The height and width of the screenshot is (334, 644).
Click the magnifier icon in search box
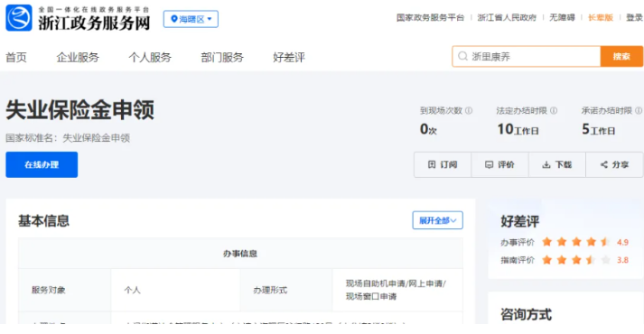(x=462, y=56)
